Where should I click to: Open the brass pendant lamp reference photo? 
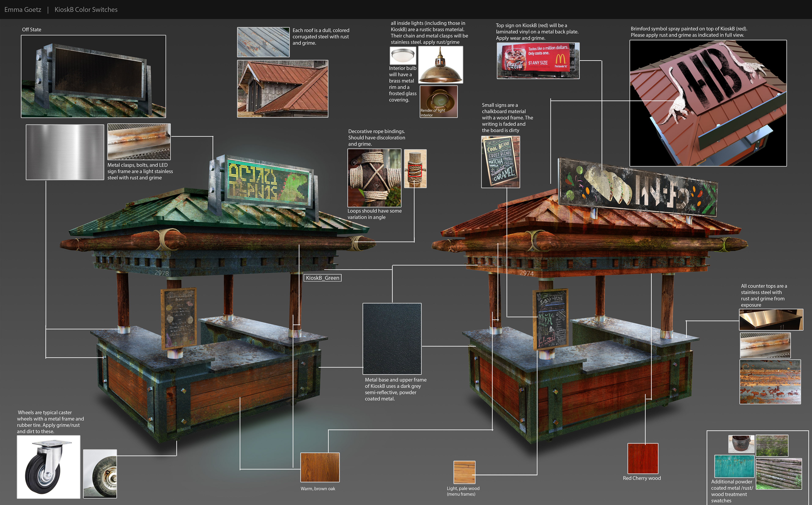pos(440,65)
